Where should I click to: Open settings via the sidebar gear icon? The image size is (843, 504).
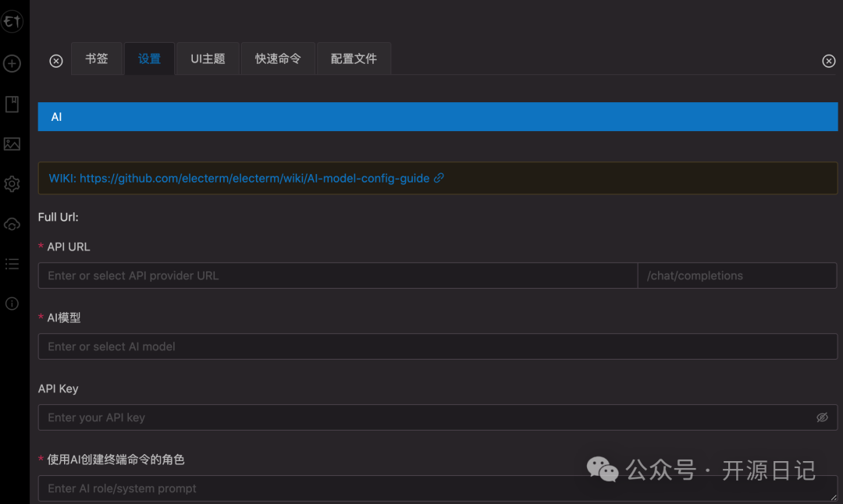(12, 184)
